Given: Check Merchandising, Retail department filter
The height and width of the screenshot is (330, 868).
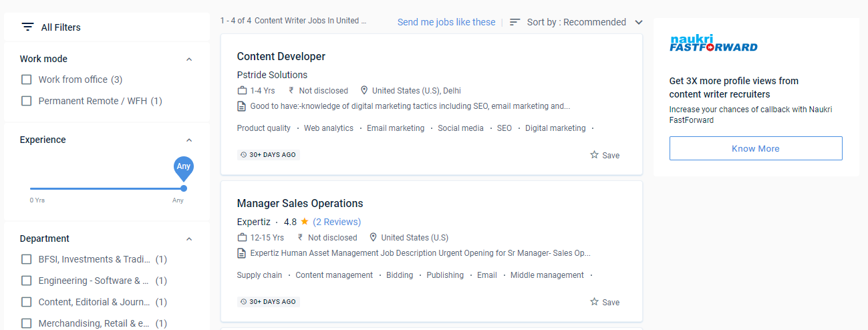Looking at the screenshot, I should tap(27, 323).
